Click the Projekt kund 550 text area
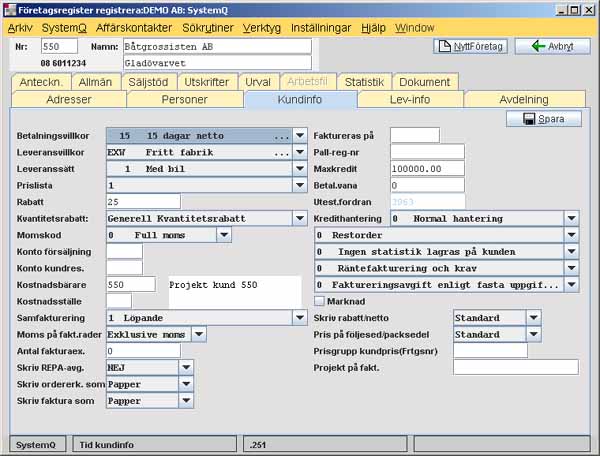The image size is (600, 456). click(x=235, y=293)
